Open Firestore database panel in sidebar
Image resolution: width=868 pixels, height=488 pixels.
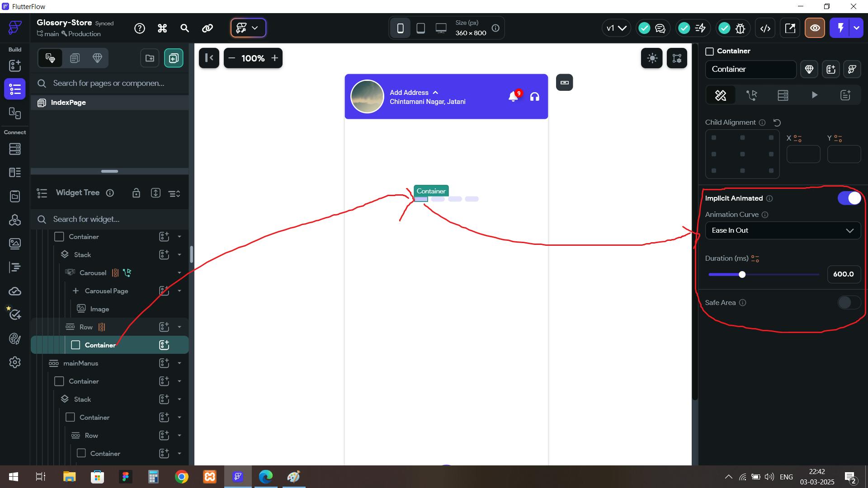pos(15,149)
